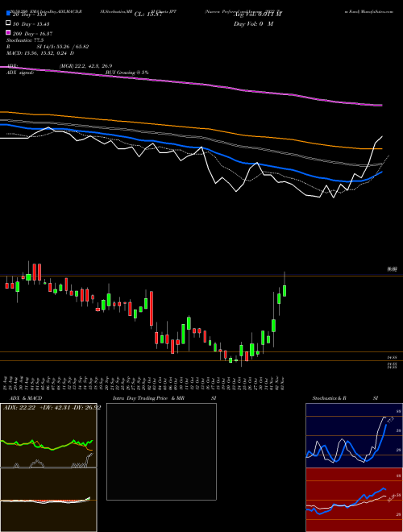Click the magenta 200 Day legend swatch
Viewport: 403px width, 532px height.
tap(8, 32)
